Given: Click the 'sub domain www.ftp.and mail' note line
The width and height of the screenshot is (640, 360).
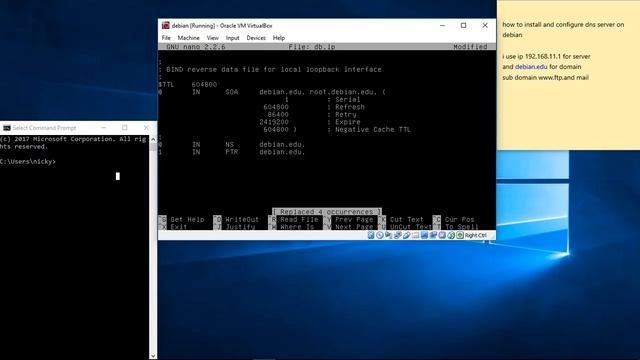Looking at the screenshot, I should pos(545,78).
